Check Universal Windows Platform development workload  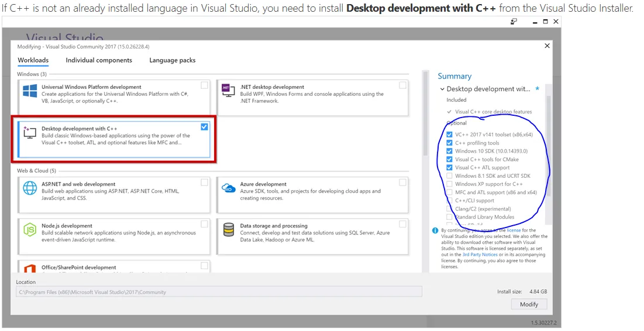pyautogui.click(x=204, y=85)
